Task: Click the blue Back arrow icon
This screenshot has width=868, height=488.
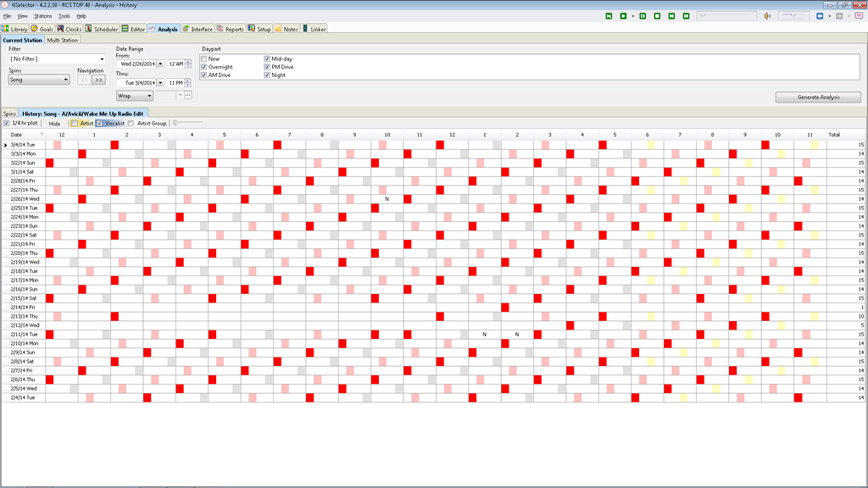Action: [x=819, y=16]
